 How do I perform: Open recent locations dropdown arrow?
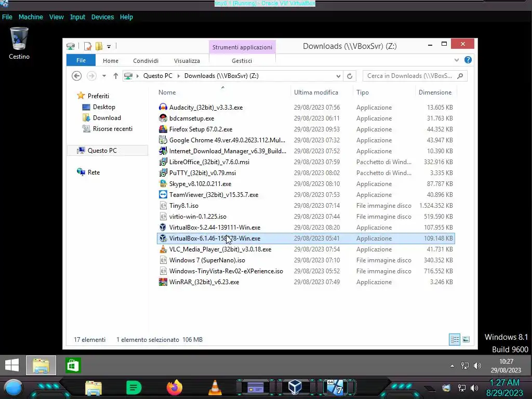pos(104,76)
